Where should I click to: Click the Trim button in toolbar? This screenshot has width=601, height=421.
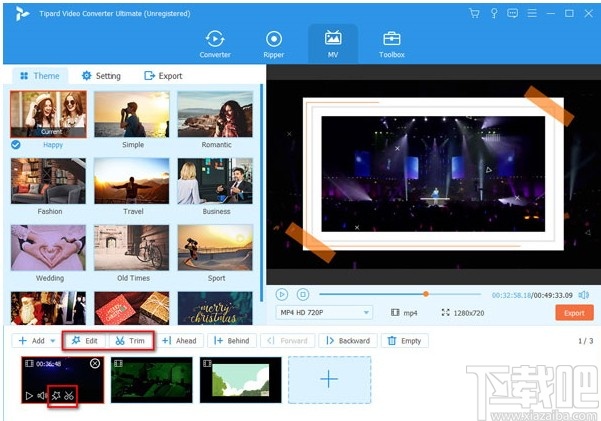point(130,340)
